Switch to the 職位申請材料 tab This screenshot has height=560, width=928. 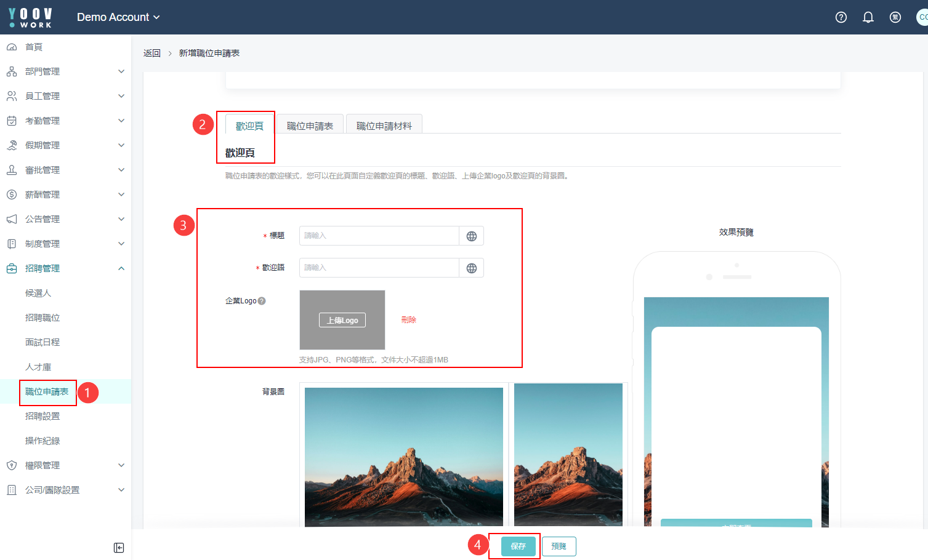[384, 126]
